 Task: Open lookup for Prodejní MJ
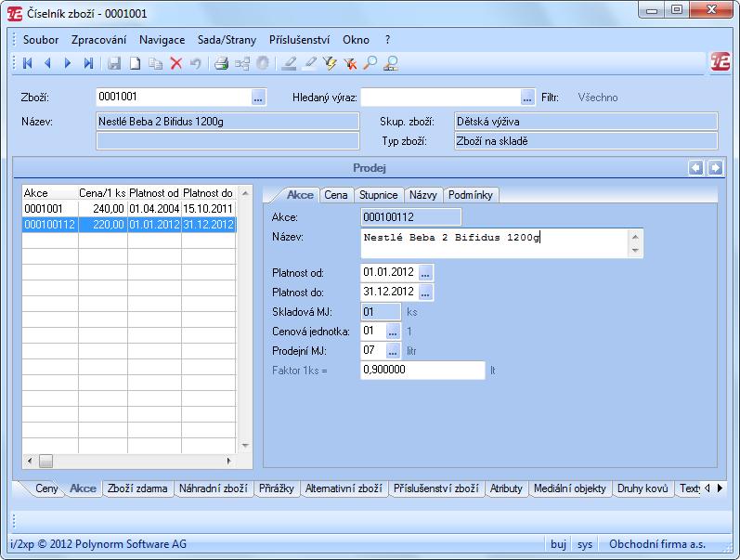tap(393, 351)
